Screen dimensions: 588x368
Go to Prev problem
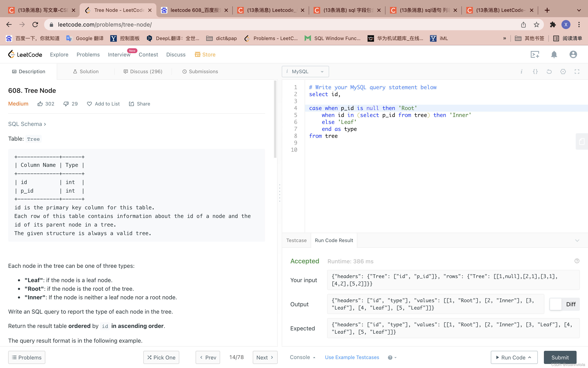coord(208,357)
